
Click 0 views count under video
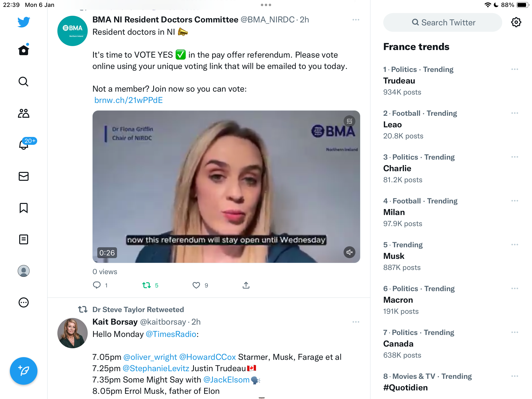point(105,272)
